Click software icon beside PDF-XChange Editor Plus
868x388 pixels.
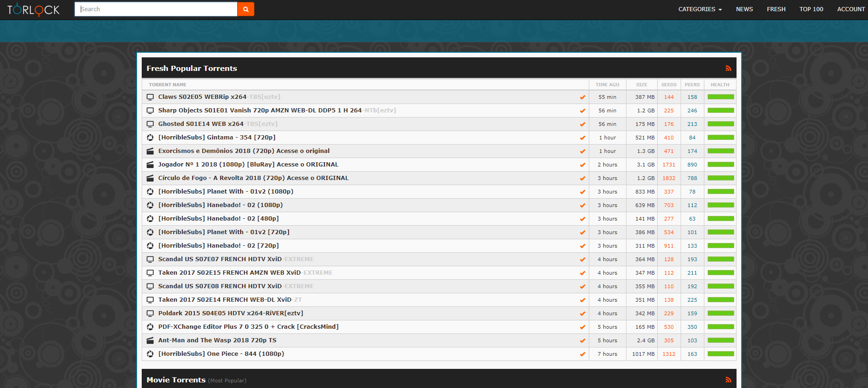(x=150, y=327)
